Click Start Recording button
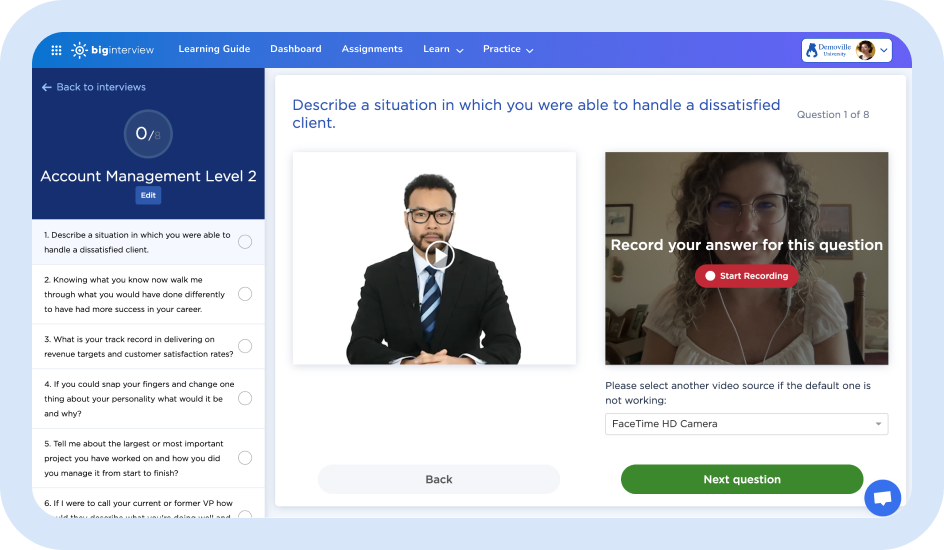The height and width of the screenshot is (550, 944). click(747, 276)
